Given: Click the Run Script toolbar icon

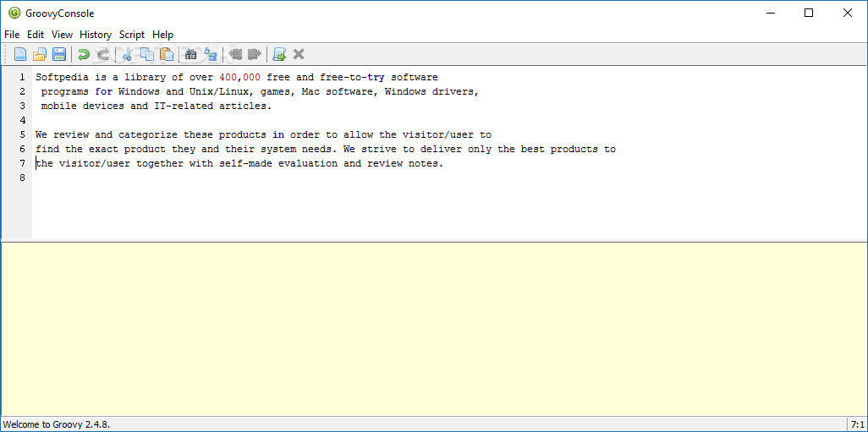Looking at the screenshot, I should pos(279,54).
